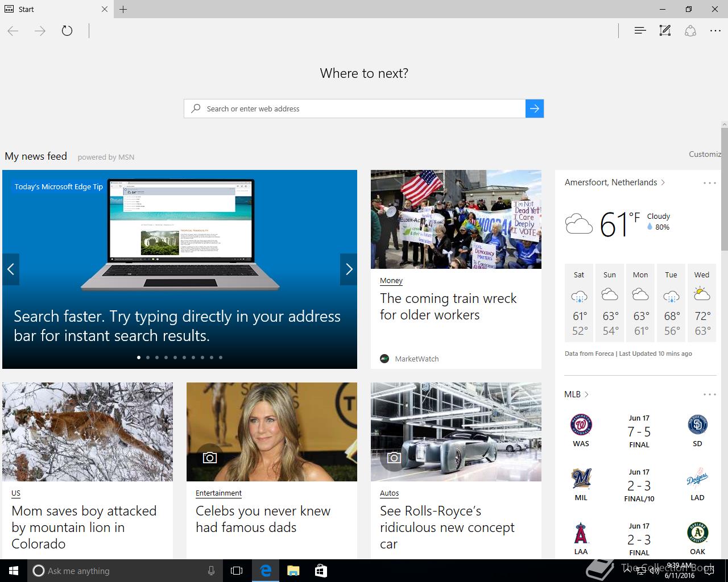Screen dimensions: 728x582
Task: Open the Rolls-Royce concept car article
Action: 447,527
